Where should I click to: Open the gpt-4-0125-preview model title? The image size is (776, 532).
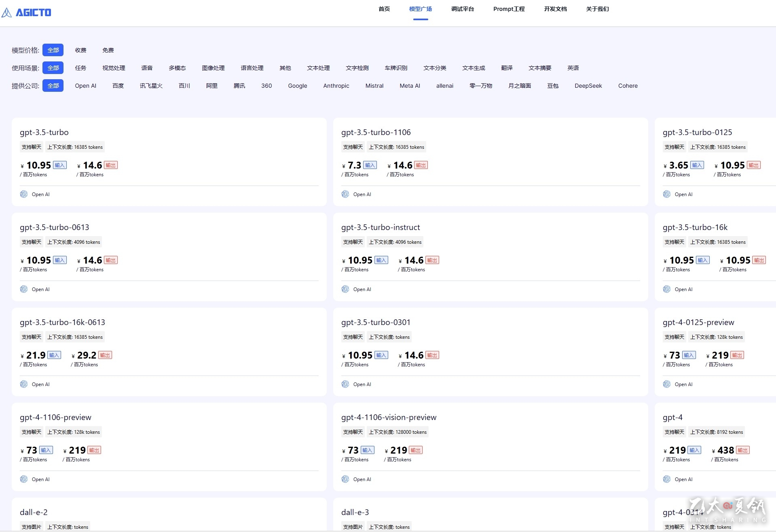click(x=698, y=323)
